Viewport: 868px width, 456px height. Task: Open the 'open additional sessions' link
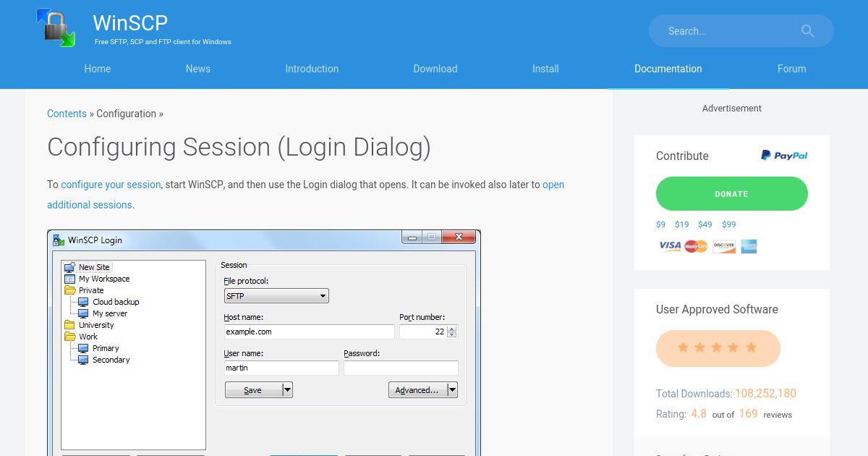305,195
